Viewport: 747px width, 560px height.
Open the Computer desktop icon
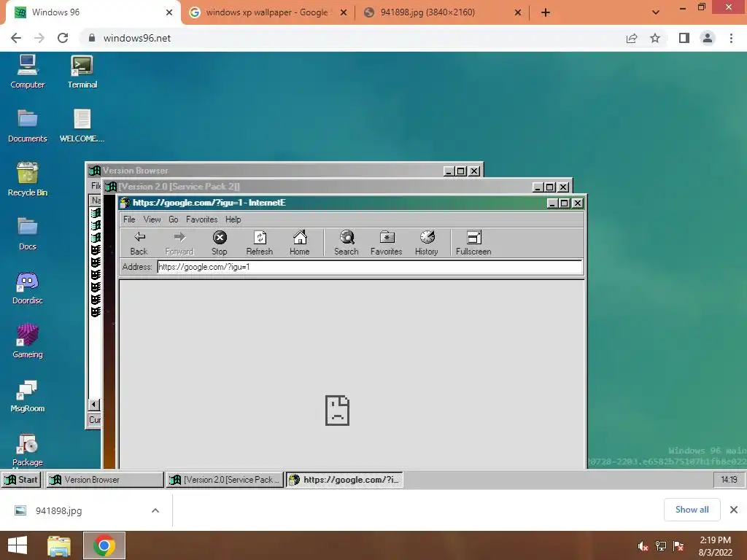click(27, 71)
